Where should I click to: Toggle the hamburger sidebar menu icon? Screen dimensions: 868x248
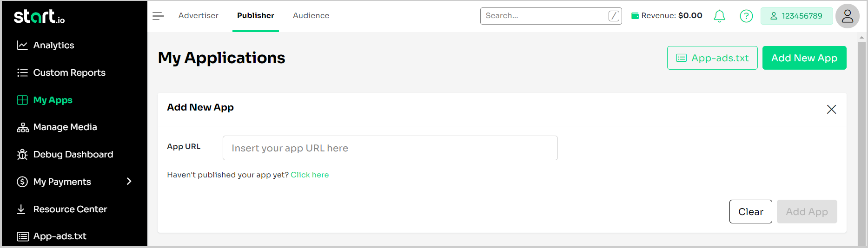tap(158, 16)
